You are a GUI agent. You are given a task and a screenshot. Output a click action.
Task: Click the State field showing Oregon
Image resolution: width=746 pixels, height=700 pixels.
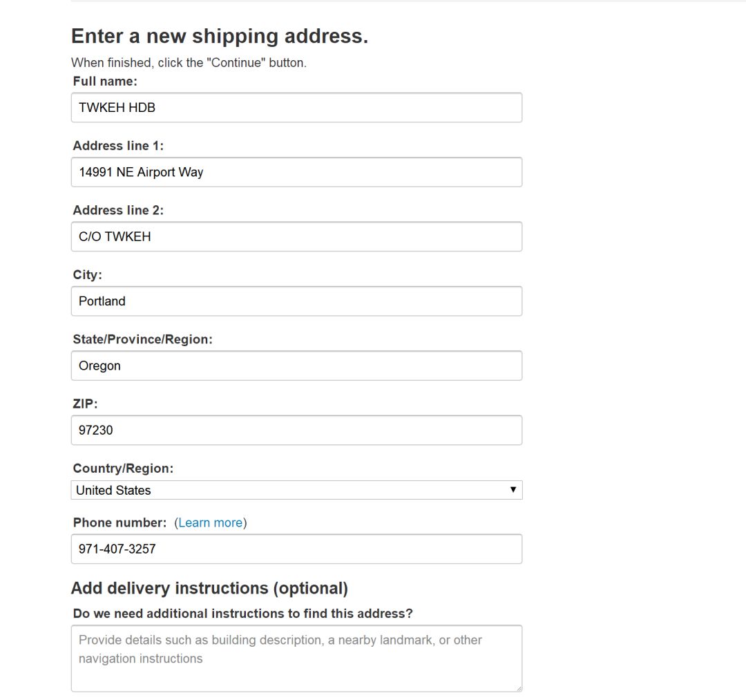tap(296, 366)
